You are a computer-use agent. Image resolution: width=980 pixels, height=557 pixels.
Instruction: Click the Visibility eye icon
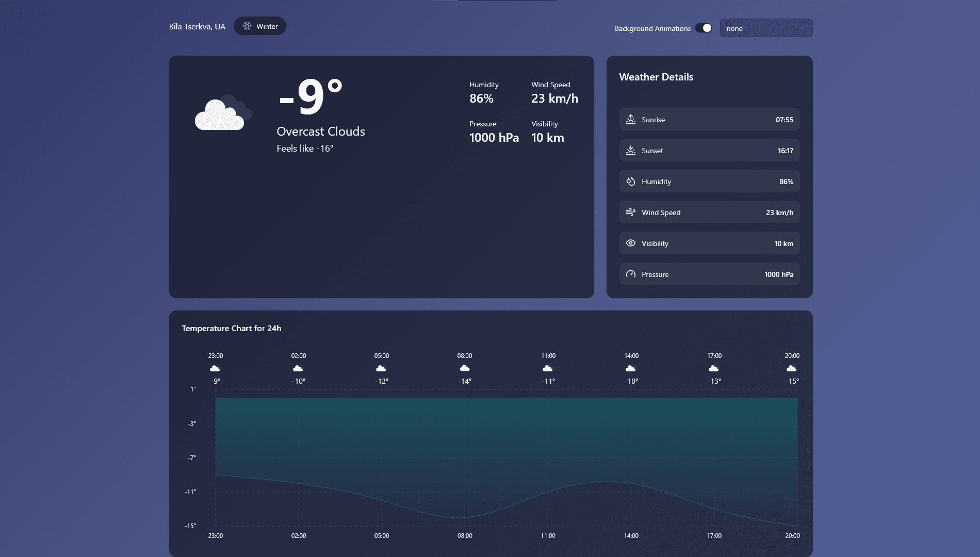click(x=630, y=243)
